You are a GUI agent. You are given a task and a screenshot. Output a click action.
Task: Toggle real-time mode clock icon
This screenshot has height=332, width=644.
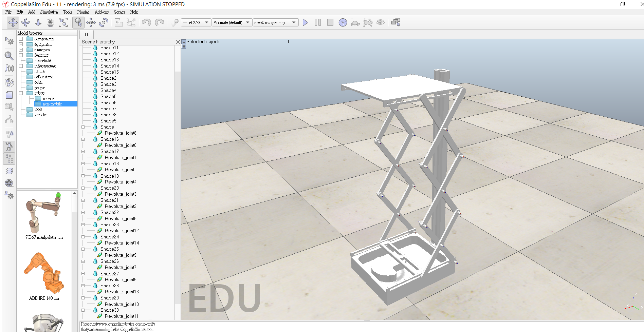[343, 22]
